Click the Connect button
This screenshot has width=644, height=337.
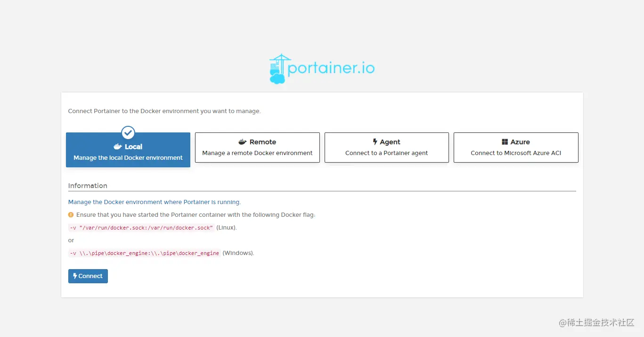click(x=88, y=276)
